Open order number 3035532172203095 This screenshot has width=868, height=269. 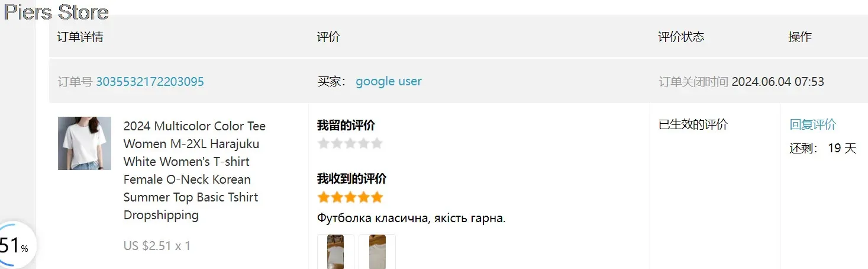(150, 82)
